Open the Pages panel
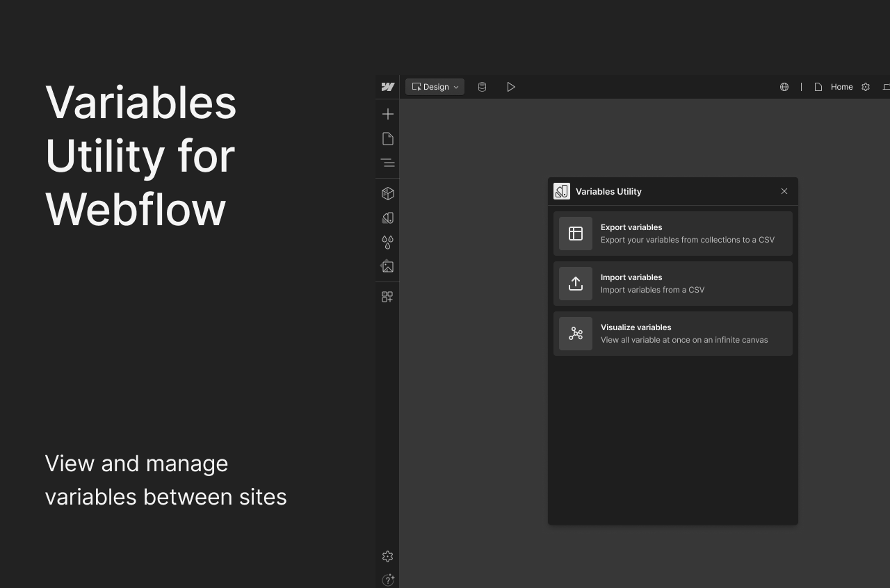The height and width of the screenshot is (588, 890). [387, 138]
